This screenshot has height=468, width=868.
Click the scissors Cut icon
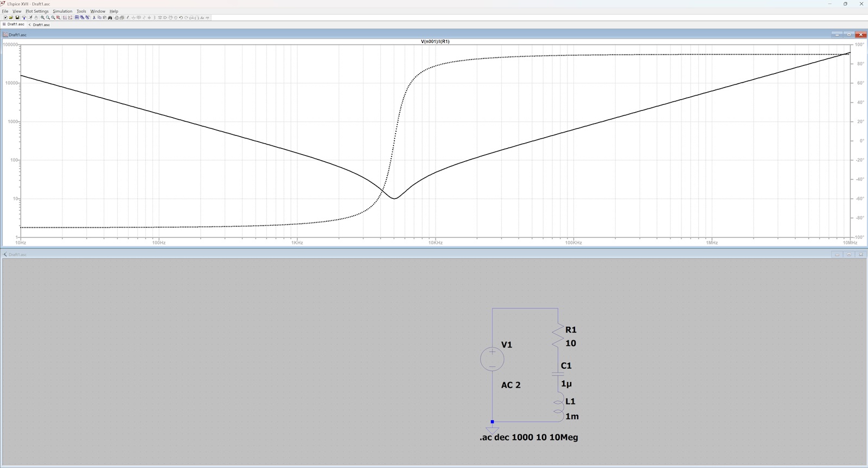[94, 17]
